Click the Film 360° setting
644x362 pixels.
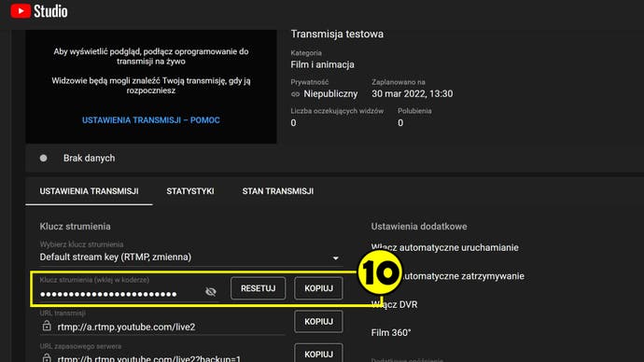(x=391, y=332)
